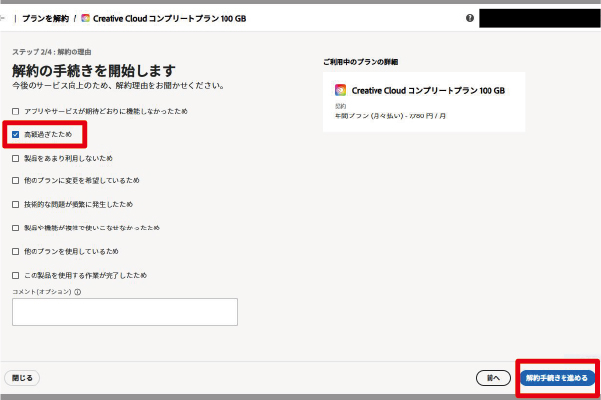The height and width of the screenshot is (400, 601).
Task: Click into the optional comment text box
Action: click(125, 312)
